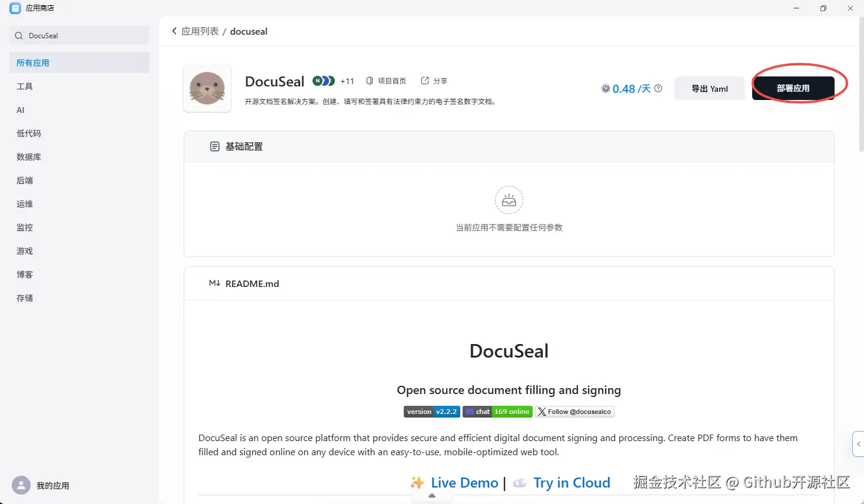Screen dimensions: 864x504
Task: Click the vertical scrollbar on the right
Action: coord(861,85)
